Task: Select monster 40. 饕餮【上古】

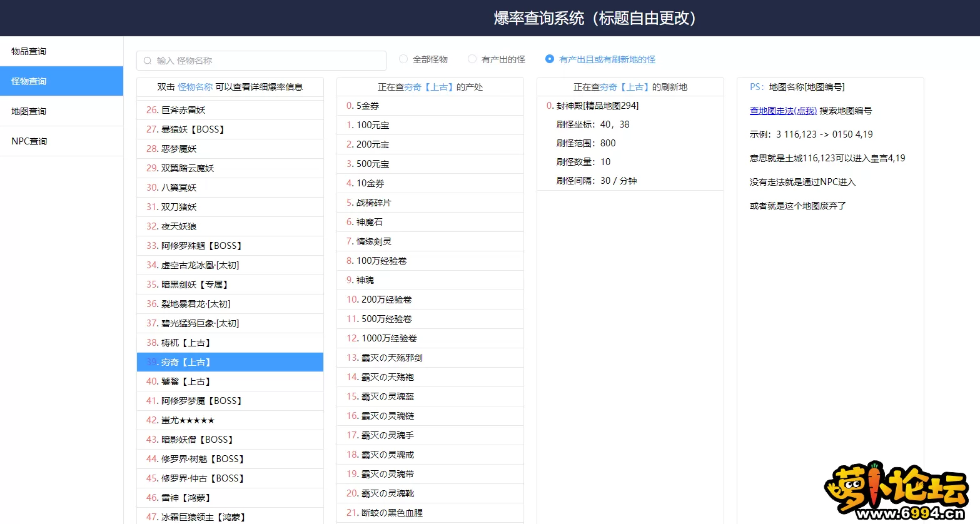Action: 230,381
